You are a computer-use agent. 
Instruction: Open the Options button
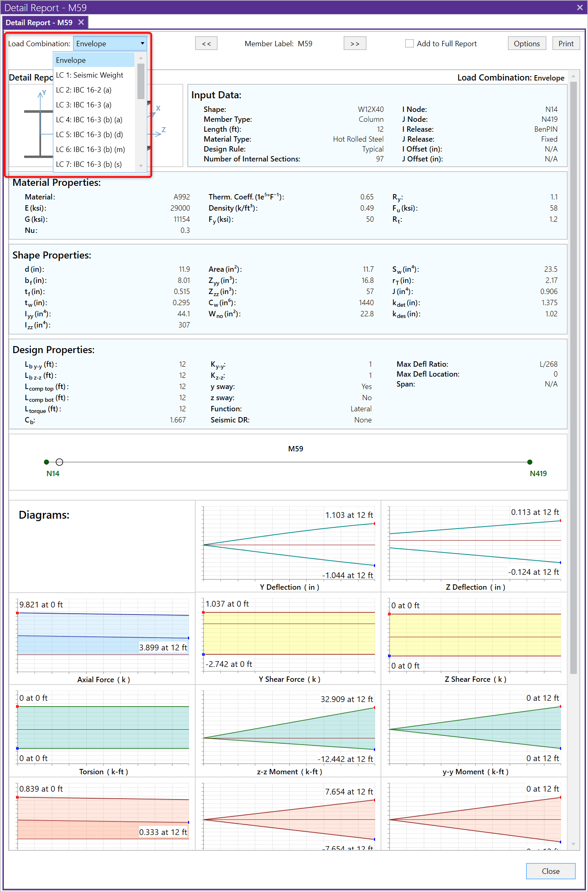tap(527, 43)
